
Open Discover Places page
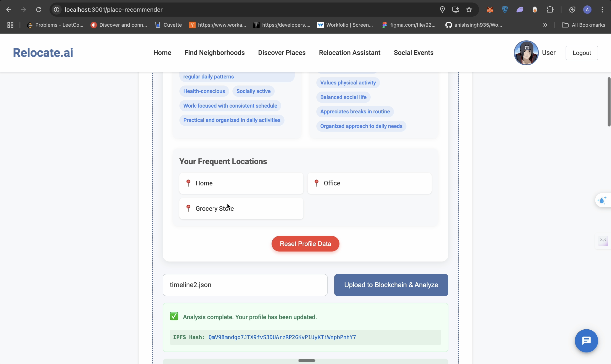point(282,53)
